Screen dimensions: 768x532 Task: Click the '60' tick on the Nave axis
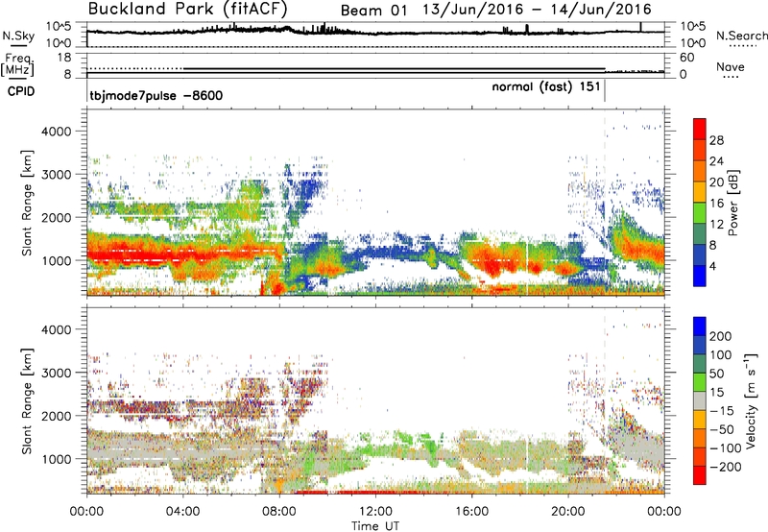(x=687, y=58)
